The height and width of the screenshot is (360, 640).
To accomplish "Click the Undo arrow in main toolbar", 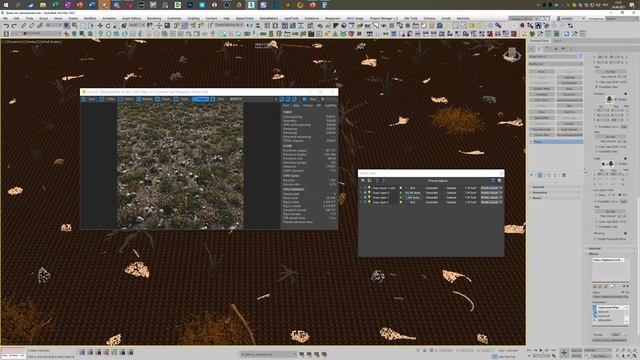I will (x=6, y=26).
